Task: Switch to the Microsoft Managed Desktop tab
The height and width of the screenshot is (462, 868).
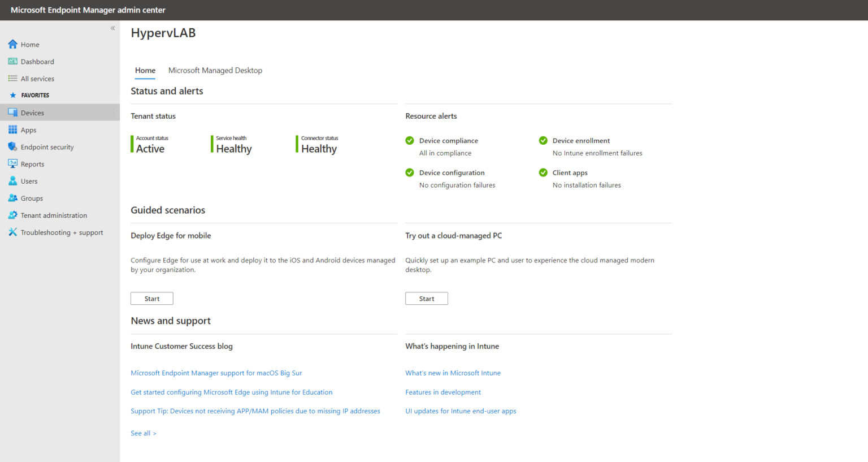Action: click(215, 71)
